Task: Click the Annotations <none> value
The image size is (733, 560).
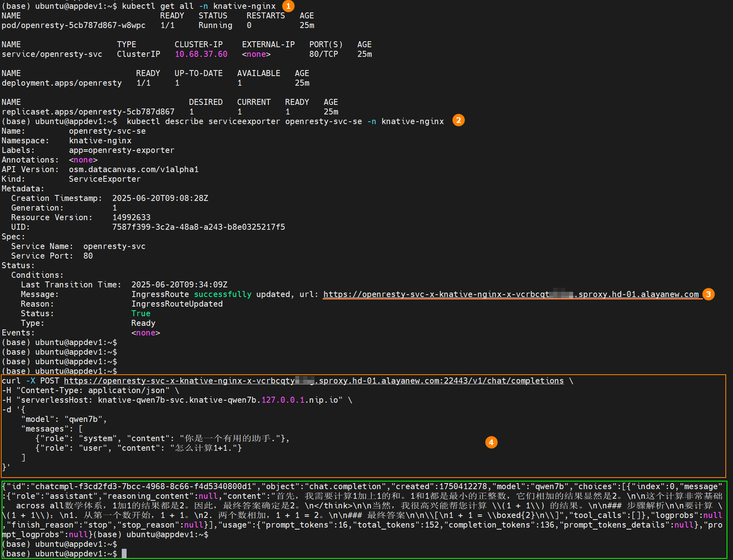Action: [83, 160]
